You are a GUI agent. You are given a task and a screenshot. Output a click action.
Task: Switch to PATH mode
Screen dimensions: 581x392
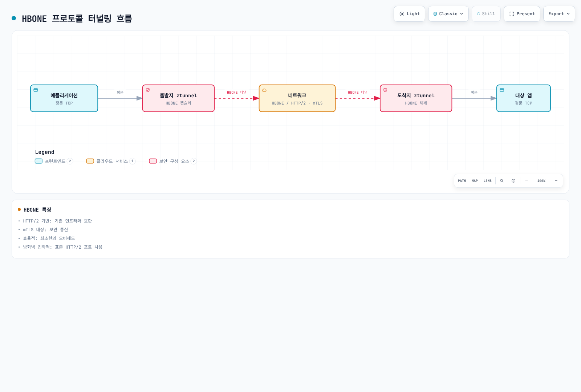[x=462, y=181]
